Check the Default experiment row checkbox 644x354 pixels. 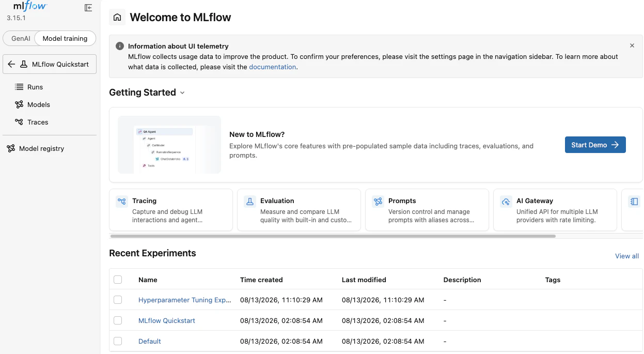pos(118,341)
